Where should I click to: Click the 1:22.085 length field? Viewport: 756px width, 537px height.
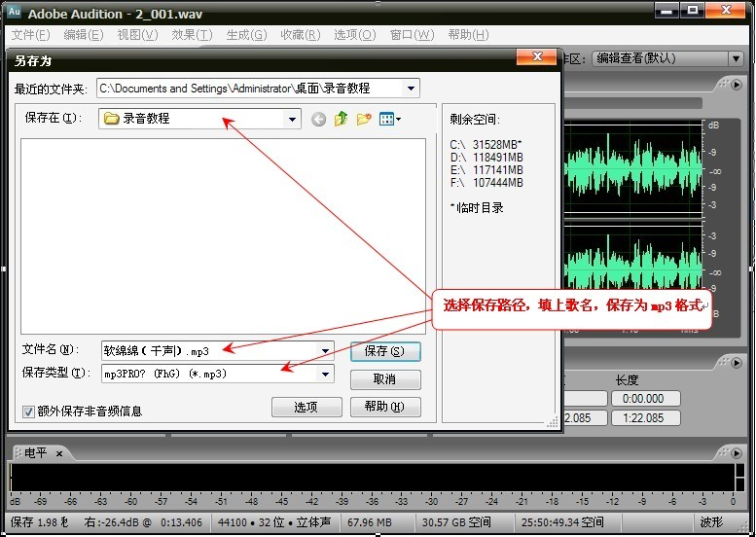click(646, 418)
